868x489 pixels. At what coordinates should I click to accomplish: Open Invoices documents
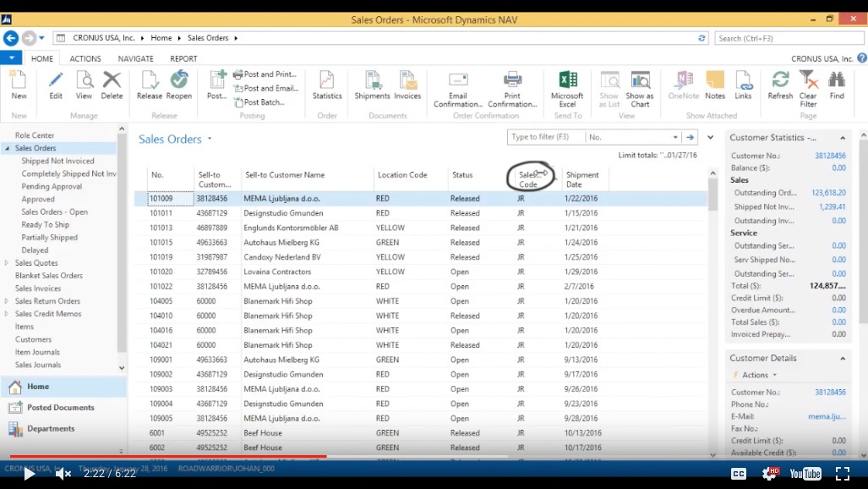pyautogui.click(x=407, y=86)
